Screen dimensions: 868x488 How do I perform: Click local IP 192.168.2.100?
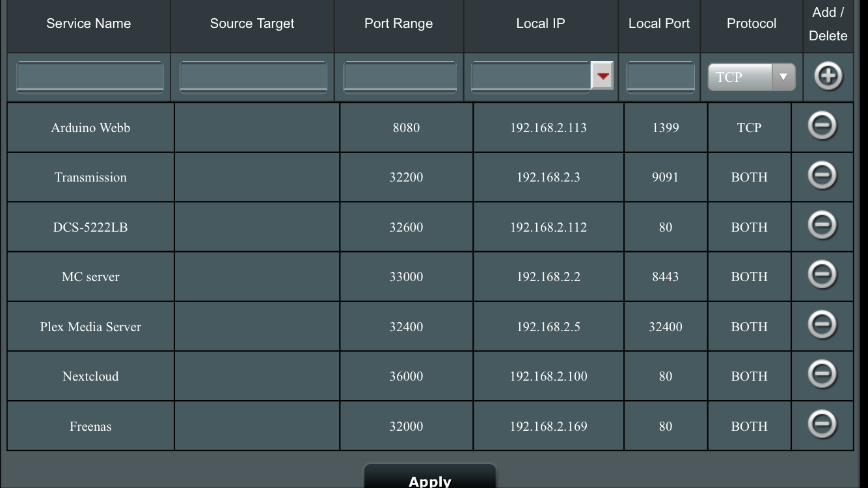click(549, 376)
